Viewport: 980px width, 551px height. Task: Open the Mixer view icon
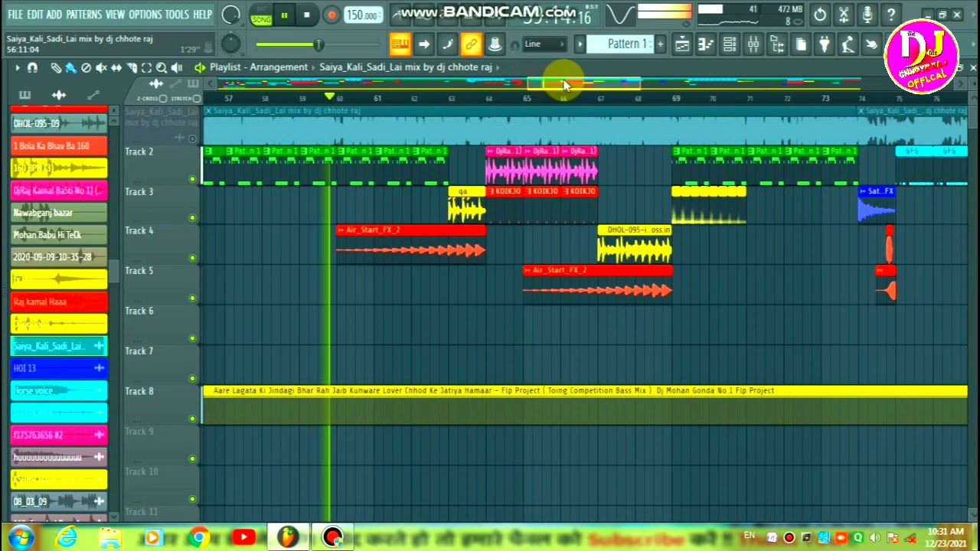coord(753,44)
